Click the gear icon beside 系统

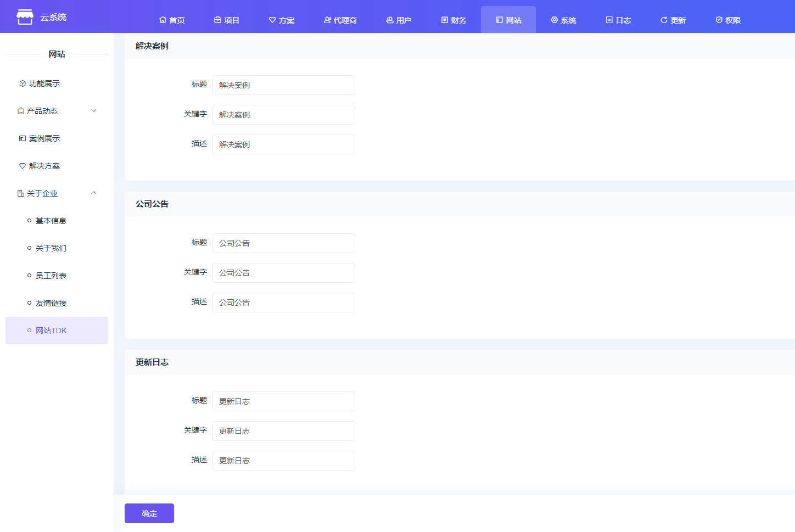coord(555,20)
